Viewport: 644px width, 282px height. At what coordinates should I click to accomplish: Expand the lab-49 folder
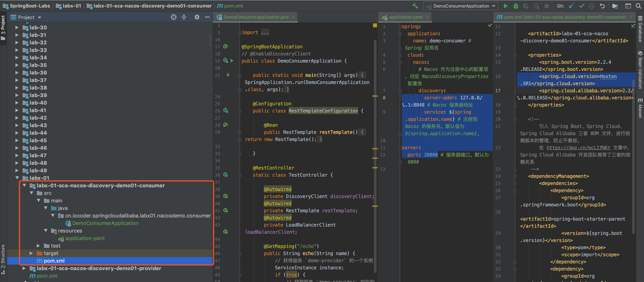point(17,170)
